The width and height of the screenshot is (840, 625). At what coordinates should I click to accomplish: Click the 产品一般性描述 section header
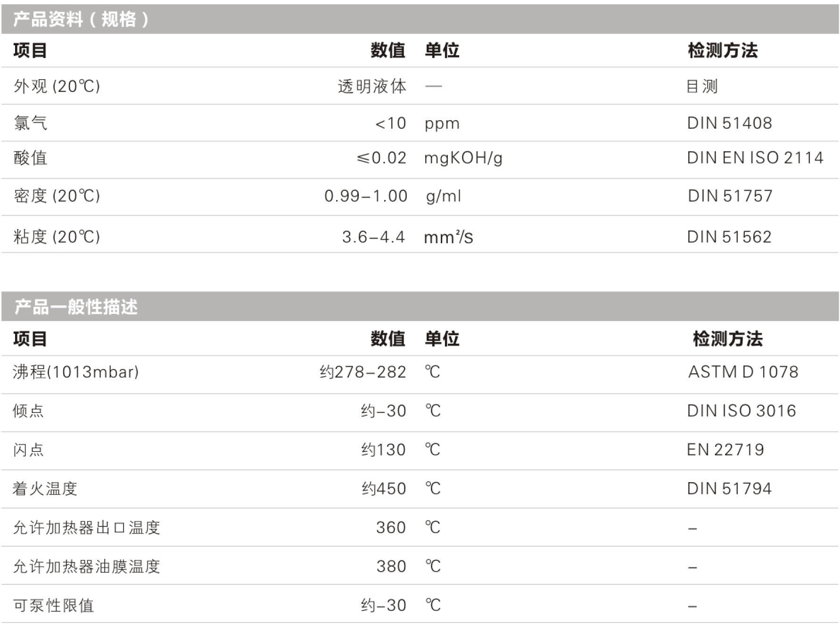[76, 307]
